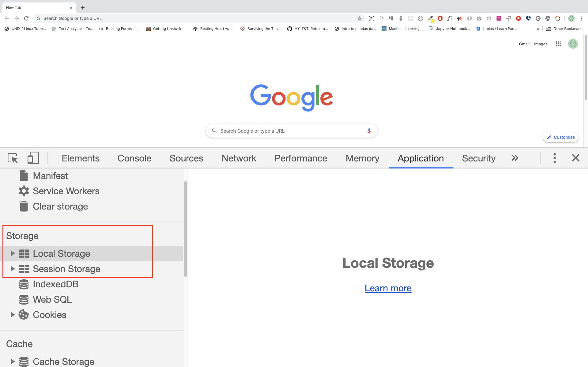Image resolution: width=588 pixels, height=367 pixels.
Task: Click the Cache Storage database icon
Action: (x=24, y=361)
